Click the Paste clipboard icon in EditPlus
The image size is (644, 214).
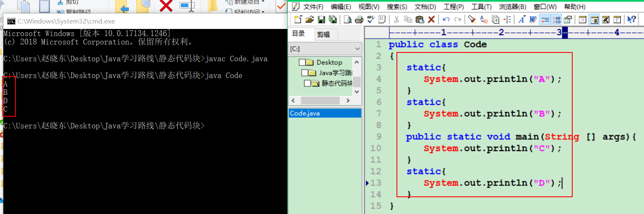[x=420, y=19]
